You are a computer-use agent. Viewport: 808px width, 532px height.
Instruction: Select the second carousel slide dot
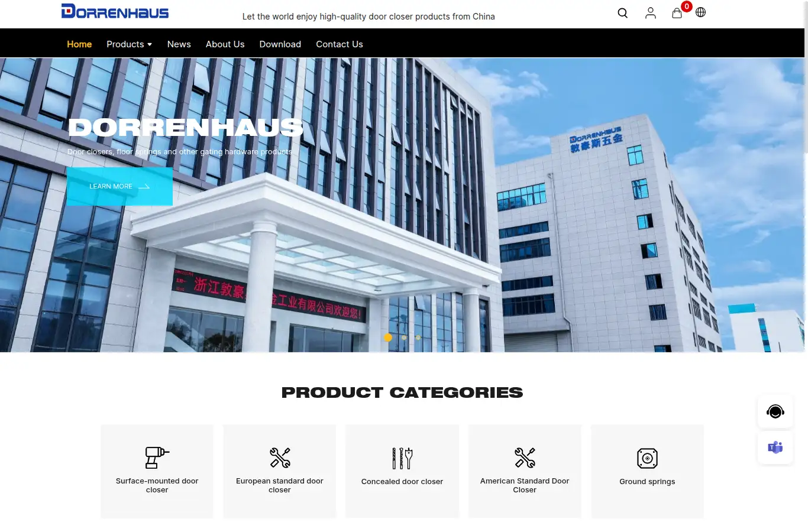pos(404,338)
